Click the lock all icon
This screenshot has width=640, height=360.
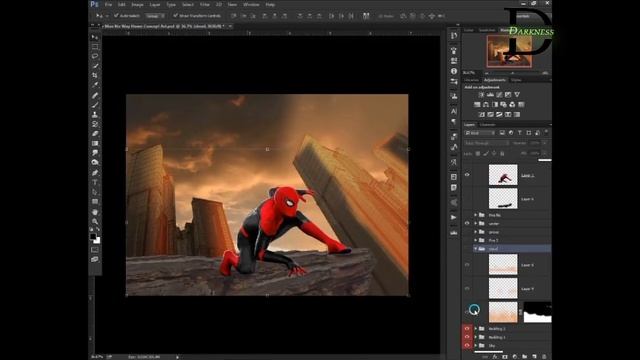pyautogui.click(x=502, y=153)
